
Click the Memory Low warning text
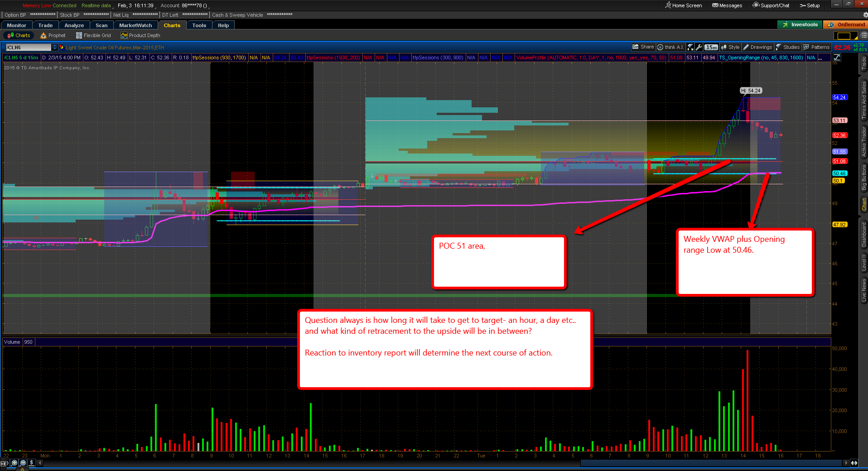click(37, 5)
